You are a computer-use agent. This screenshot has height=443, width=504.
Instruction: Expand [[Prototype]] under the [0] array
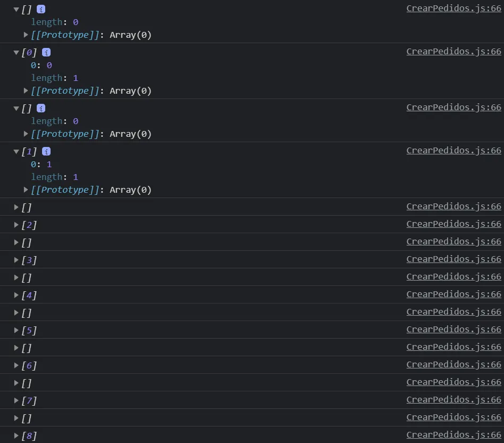[x=26, y=91]
